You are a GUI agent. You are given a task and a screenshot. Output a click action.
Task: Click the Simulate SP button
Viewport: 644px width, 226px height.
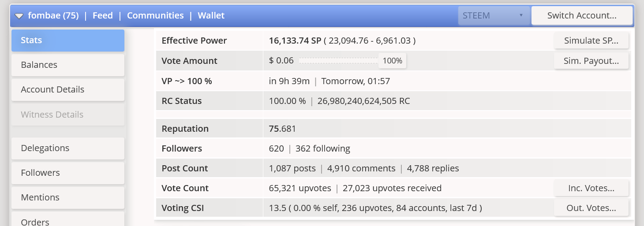[591, 41]
